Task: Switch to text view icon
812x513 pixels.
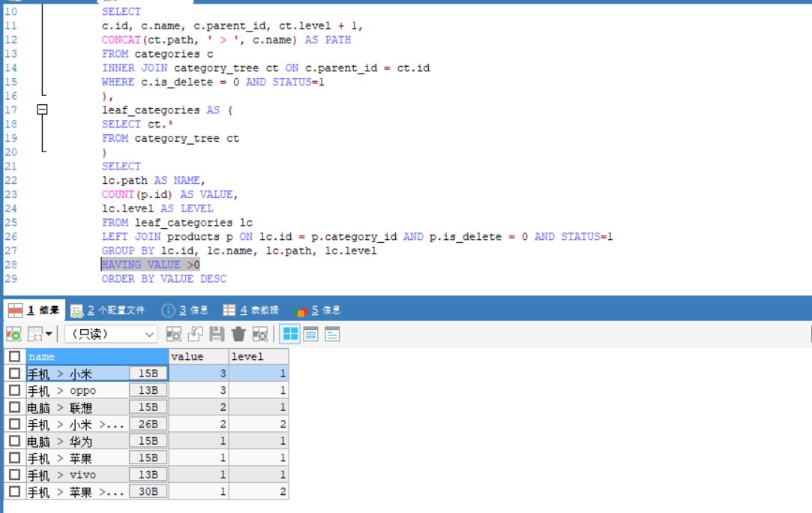Action: 332,334
